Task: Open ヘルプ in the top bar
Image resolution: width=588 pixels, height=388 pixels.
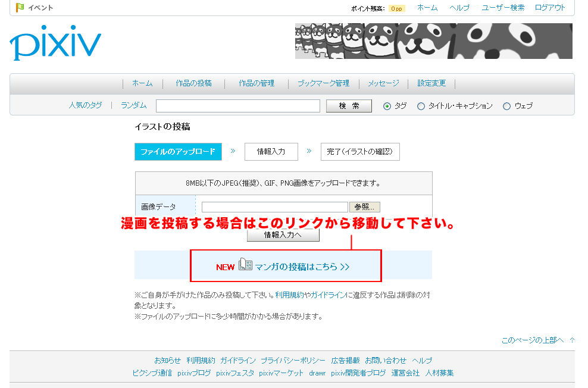Action: pyautogui.click(x=459, y=8)
